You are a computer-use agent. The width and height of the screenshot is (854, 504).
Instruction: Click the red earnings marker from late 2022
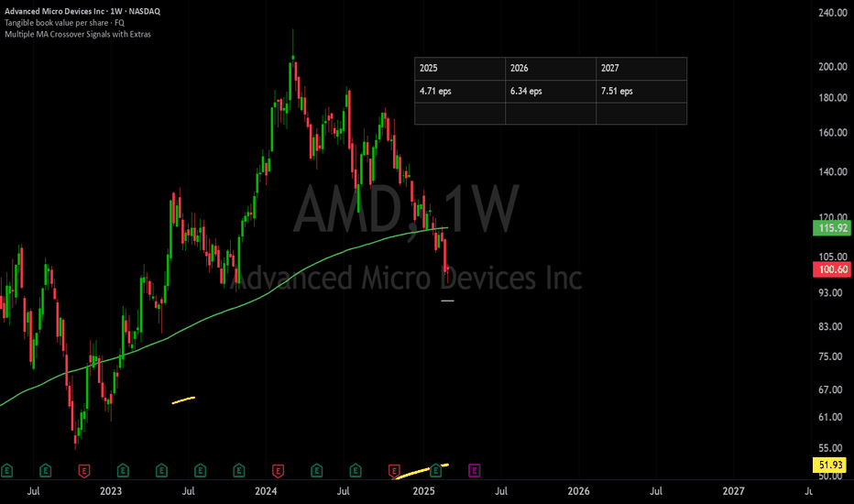(x=84, y=470)
